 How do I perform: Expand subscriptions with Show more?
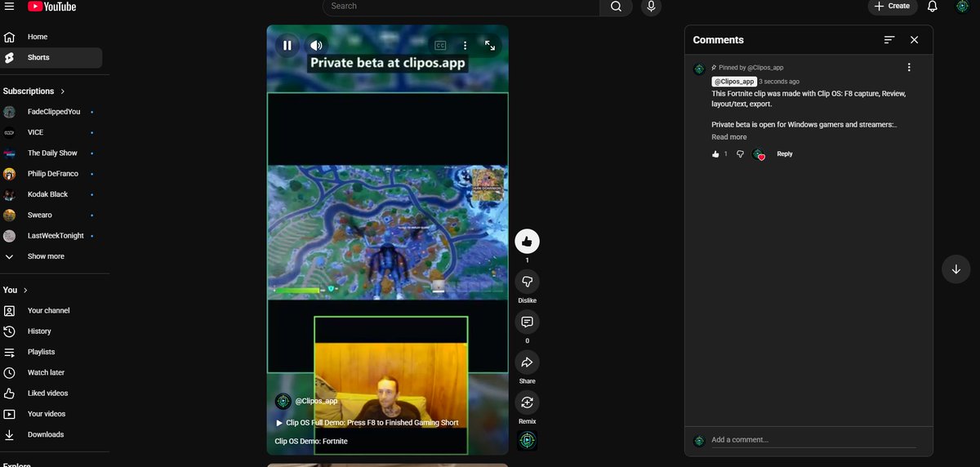tap(51, 256)
